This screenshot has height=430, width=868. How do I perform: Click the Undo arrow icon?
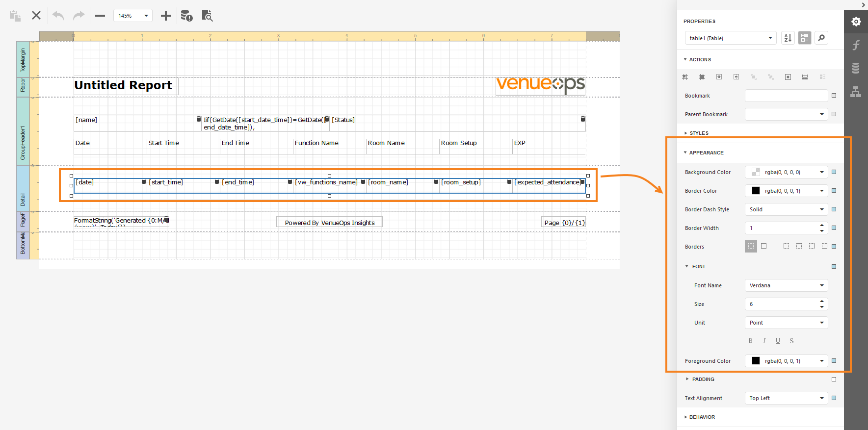[x=58, y=16]
